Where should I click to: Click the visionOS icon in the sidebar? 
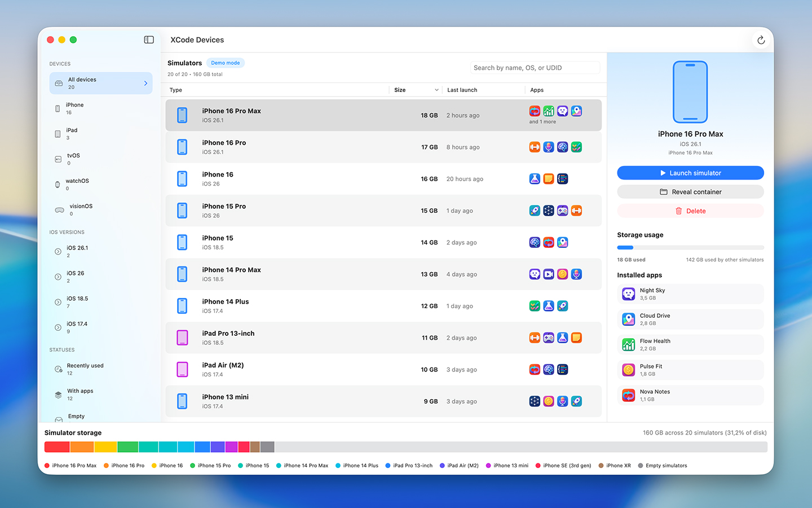59,209
